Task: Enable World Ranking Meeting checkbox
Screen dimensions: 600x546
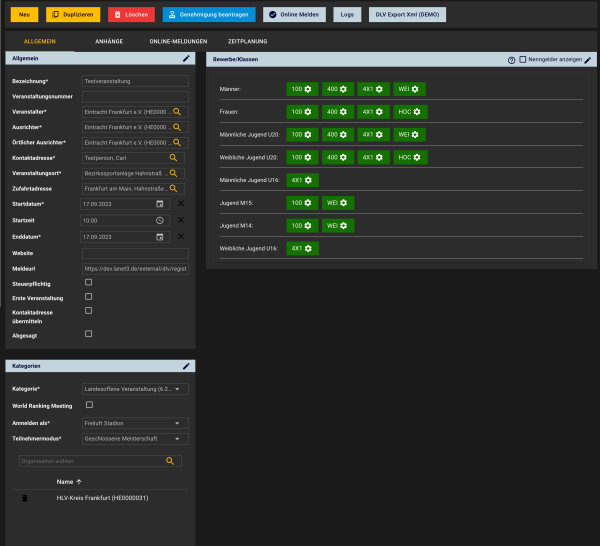Action: pyautogui.click(x=89, y=405)
